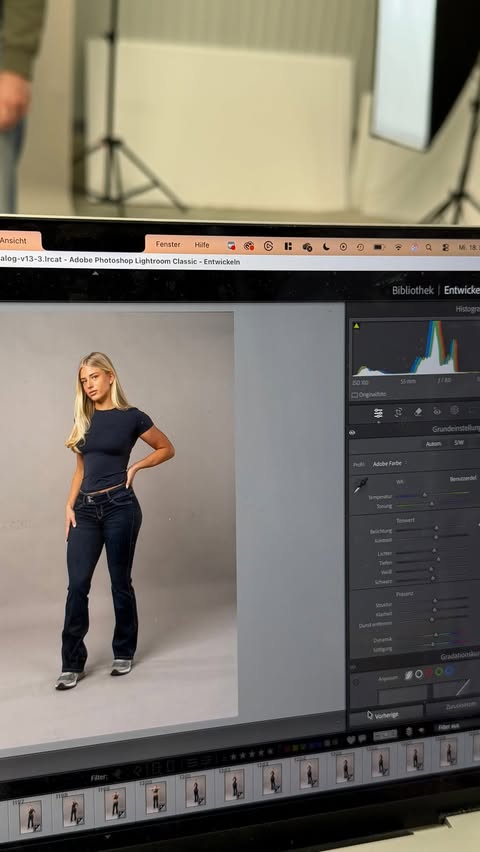Click the Temperatur slider handle
The width and height of the screenshot is (480, 852).
(x=425, y=495)
